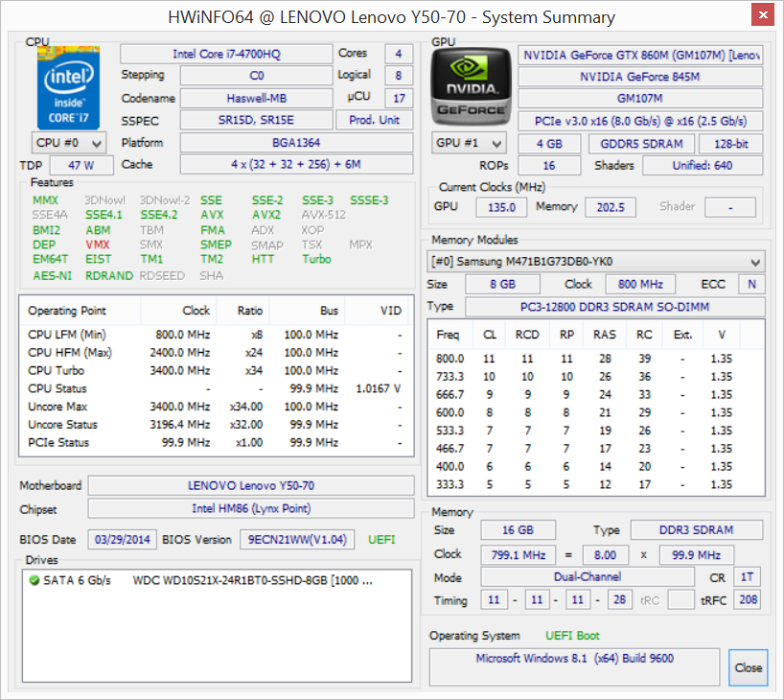
Task: Click the total Memory Size 16 GB field
Action: click(518, 530)
